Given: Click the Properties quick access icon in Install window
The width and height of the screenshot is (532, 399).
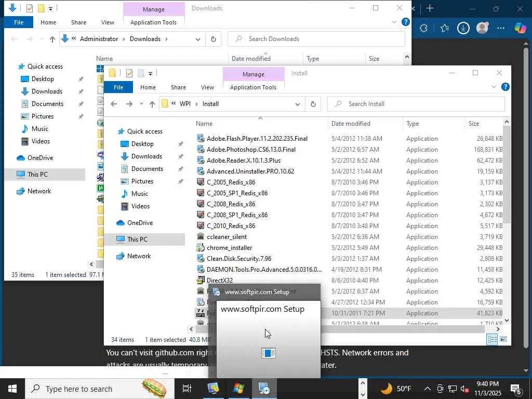Looking at the screenshot, I should (129, 73).
